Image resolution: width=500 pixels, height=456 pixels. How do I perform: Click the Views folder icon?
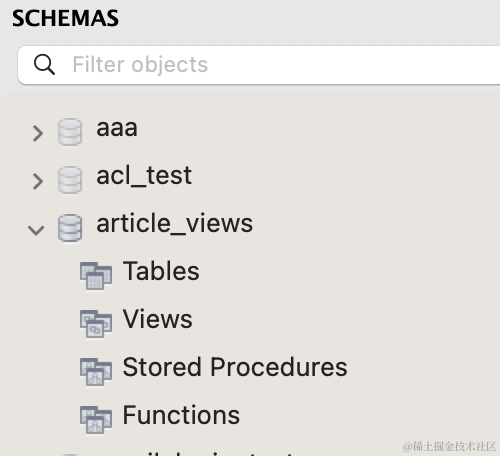pos(96,324)
